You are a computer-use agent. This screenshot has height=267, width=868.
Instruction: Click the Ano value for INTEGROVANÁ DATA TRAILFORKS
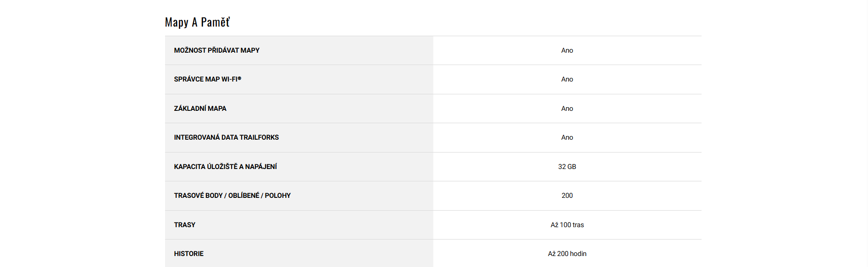pyautogui.click(x=567, y=137)
